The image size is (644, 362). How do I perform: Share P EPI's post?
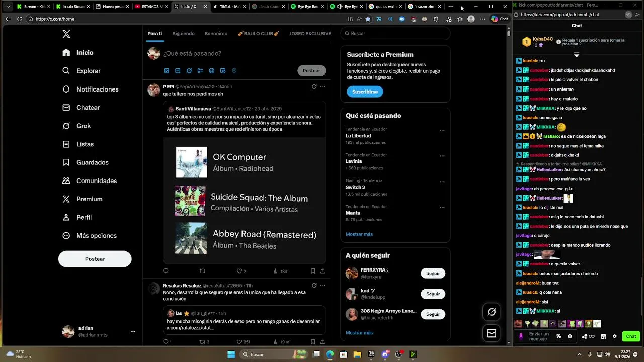click(323, 271)
